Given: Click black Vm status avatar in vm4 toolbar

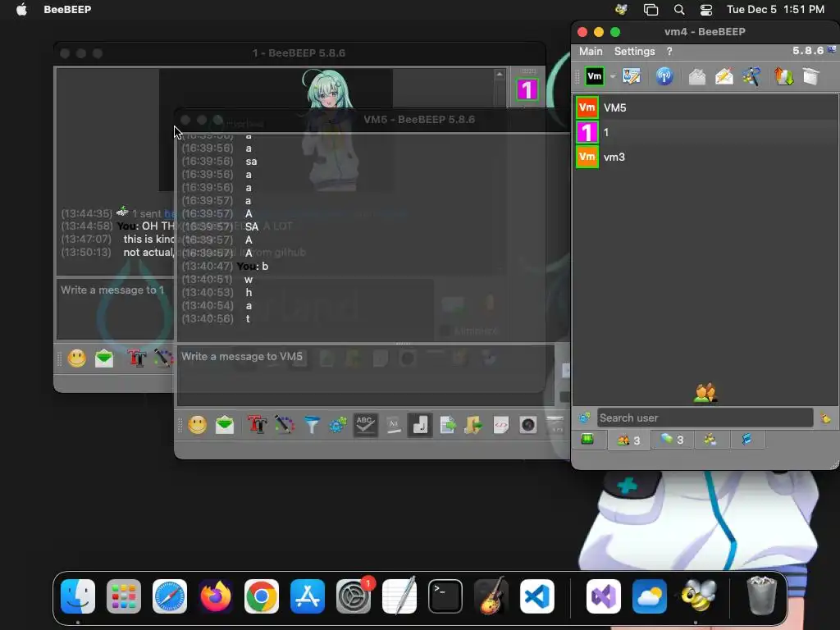Looking at the screenshot, I should pyautogui.click(x=595, y=76).
